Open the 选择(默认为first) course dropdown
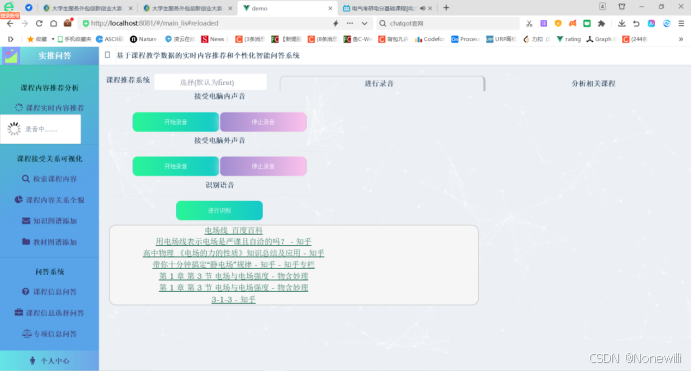 (x=210, y=82)
